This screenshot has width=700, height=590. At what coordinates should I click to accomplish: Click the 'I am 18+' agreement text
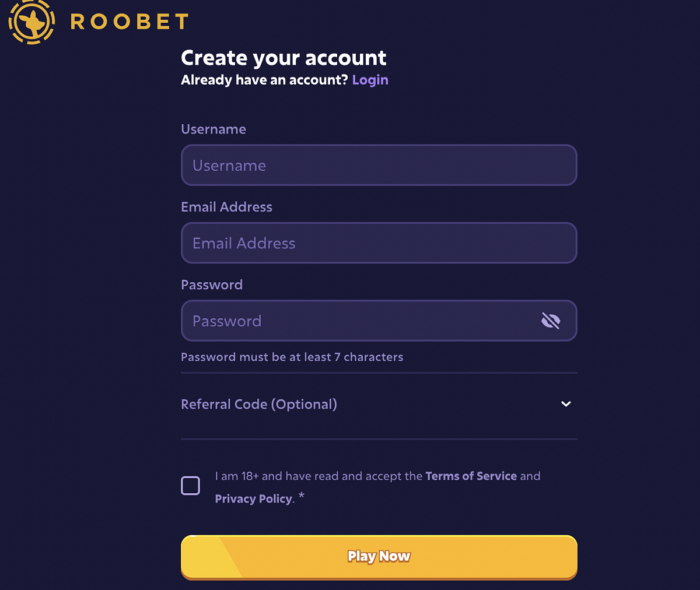click(318, 476)
